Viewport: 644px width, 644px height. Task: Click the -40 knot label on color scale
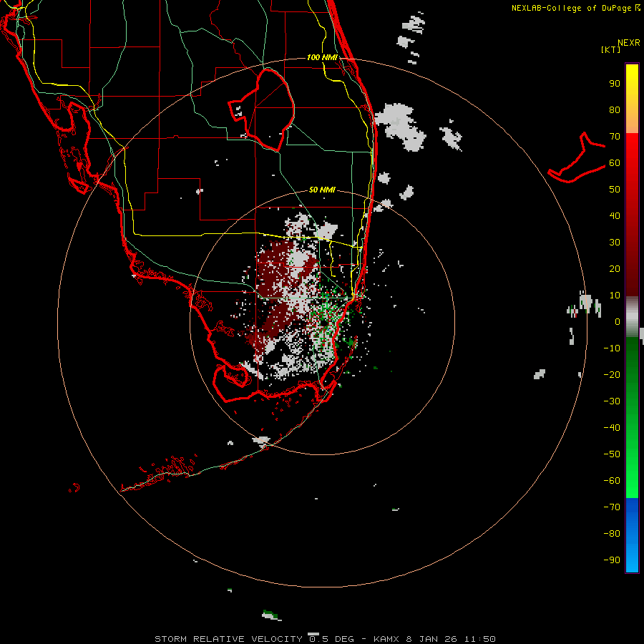tap(612, 428)
